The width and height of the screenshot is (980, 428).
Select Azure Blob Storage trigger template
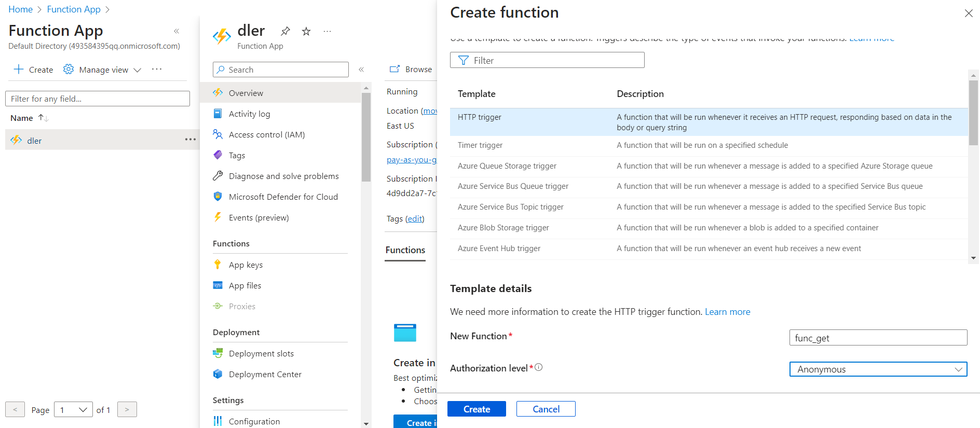[x=709, y=228]
